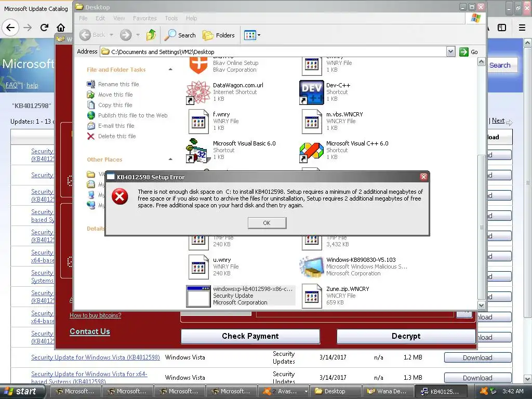The height and width of the screenshot is (399, 532).
Task: Click Search button in Update Catalog page
Action: click(x=500, y=65)
